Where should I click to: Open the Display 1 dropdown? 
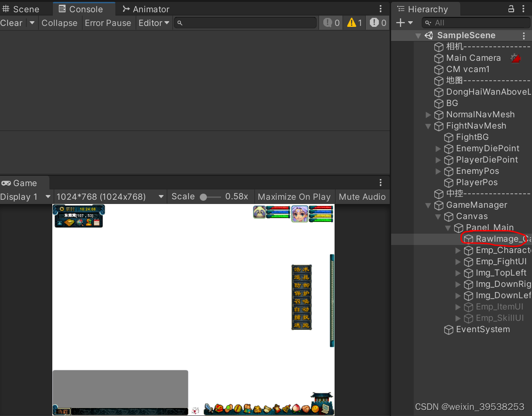click(25, 197)
